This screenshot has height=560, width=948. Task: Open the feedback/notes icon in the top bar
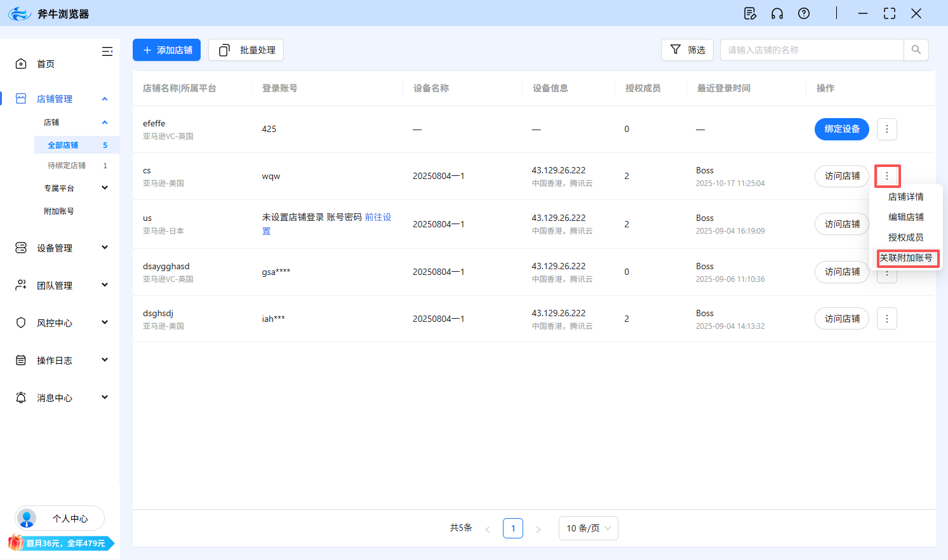(750, 13)
